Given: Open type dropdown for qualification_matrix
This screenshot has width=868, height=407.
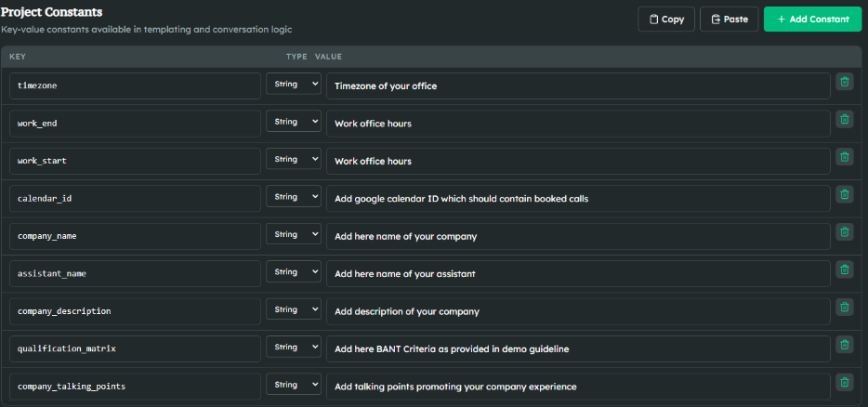Looking at the screenshot, I should click(x=293, y=348).
